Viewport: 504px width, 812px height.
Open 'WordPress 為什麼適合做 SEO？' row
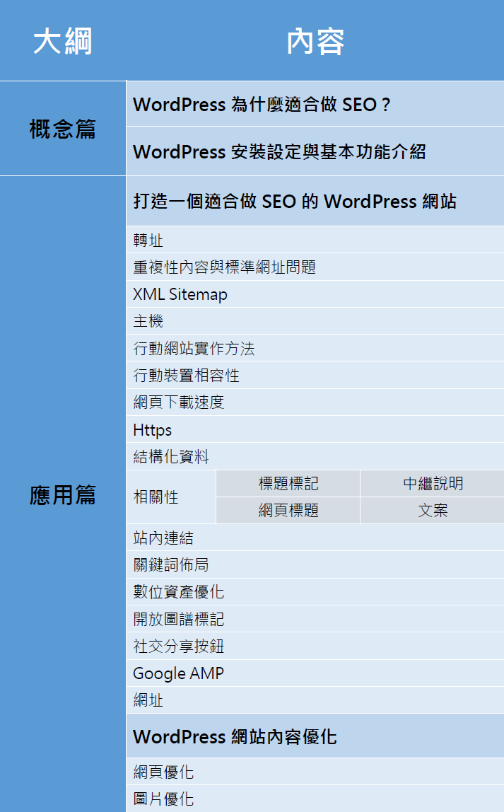click(x=262, y=105)
